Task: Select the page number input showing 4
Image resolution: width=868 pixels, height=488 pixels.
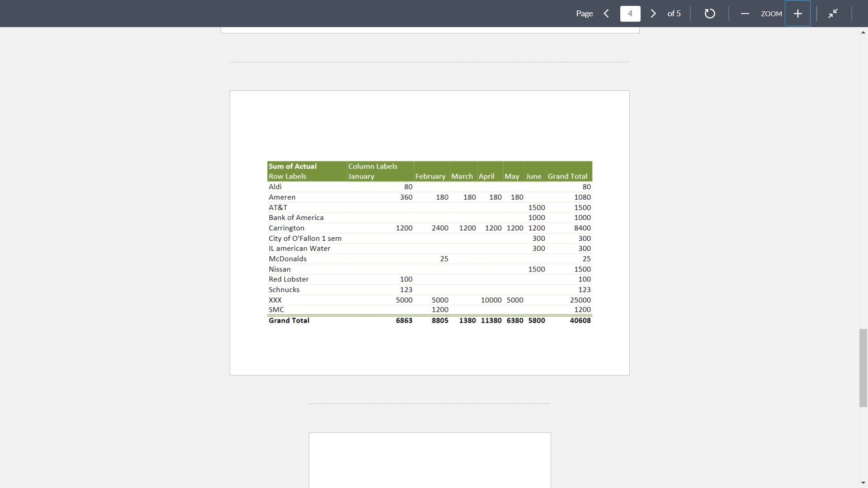Action: coord(630,14)
